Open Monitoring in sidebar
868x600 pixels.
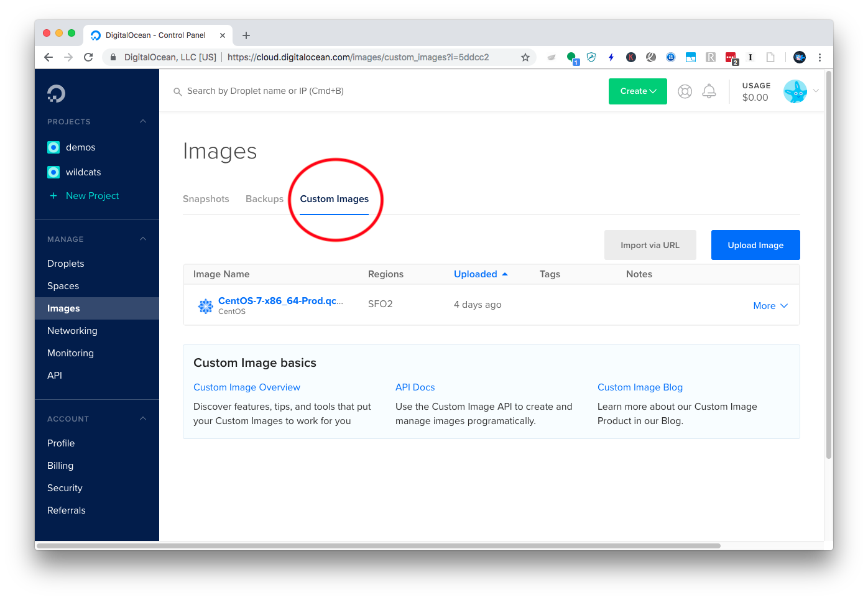(x=70, y=353)
